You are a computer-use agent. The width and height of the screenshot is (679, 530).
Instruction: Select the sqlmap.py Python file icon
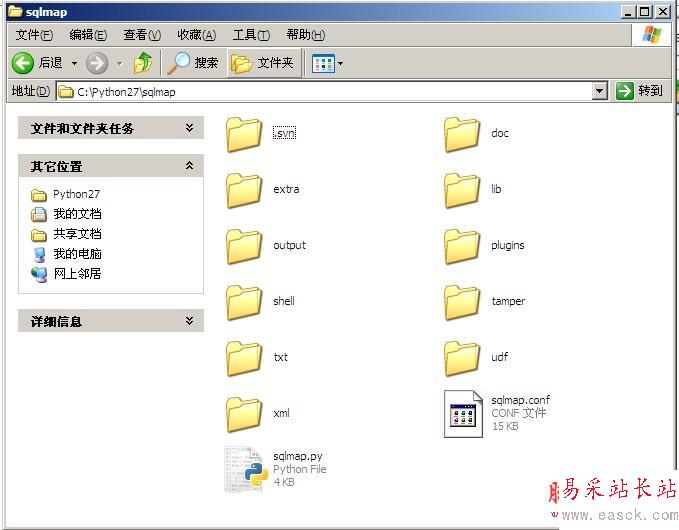point(245,470)
